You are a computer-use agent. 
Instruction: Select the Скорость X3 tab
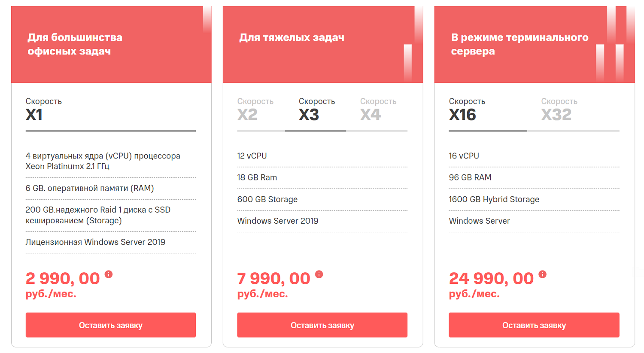point(316,110)
